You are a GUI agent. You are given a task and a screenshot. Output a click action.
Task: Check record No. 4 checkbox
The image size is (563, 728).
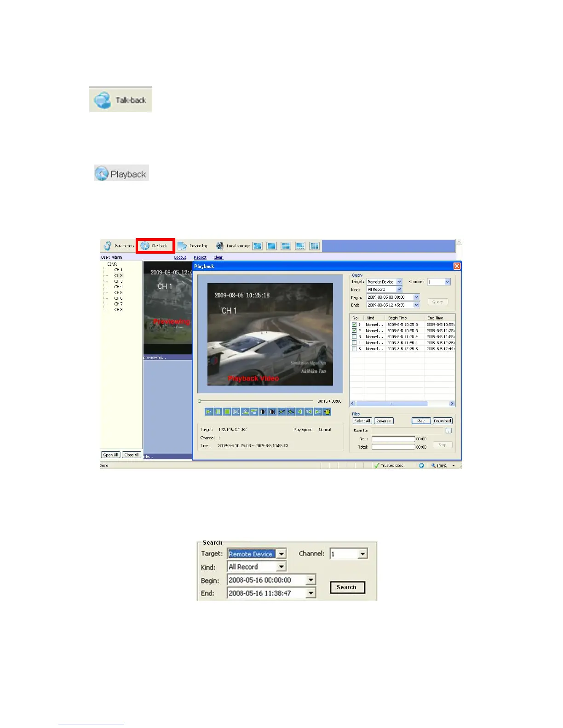click(354, 342)
